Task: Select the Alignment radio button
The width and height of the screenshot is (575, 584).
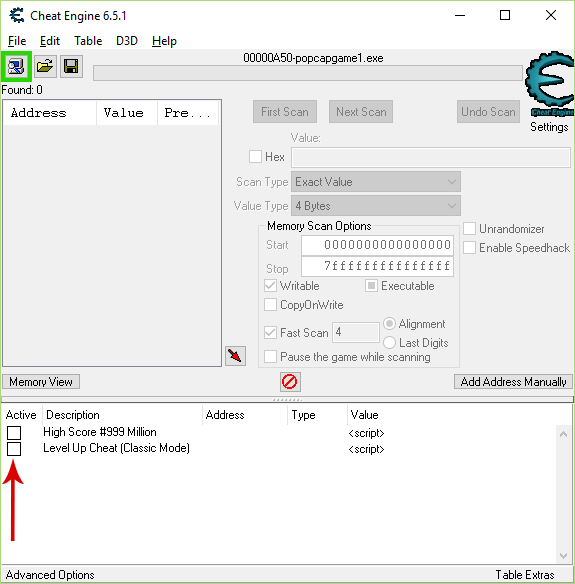Action: click(x=389, y=324)
